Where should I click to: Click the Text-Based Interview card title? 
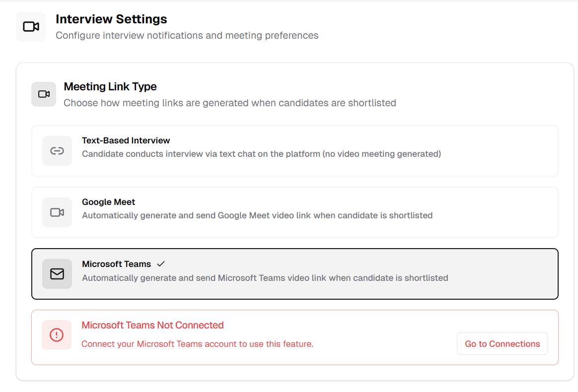pos(126,140)
